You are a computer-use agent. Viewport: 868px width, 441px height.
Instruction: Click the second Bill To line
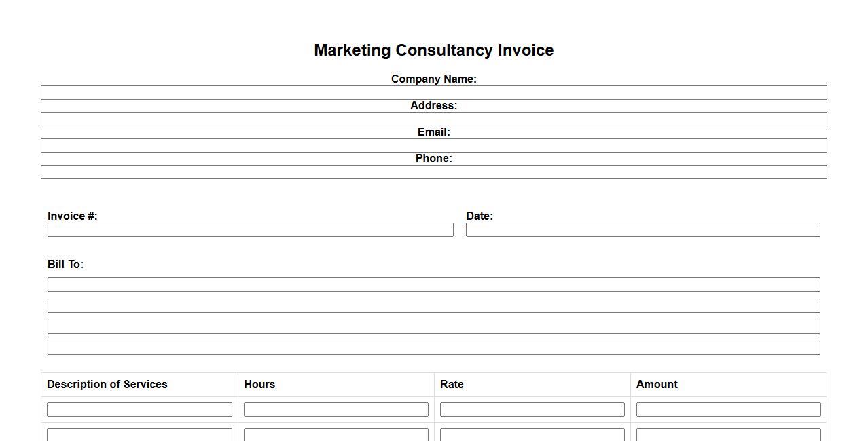[433, 306]
